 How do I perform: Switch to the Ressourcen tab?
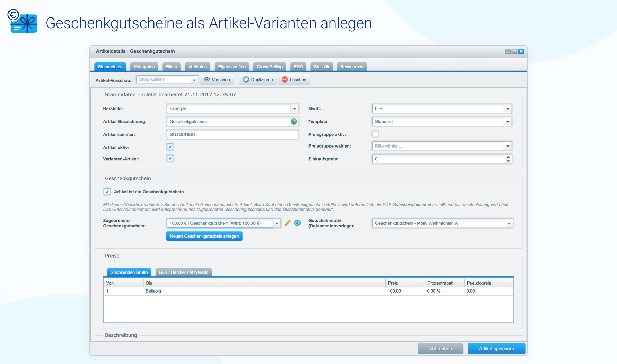(352, 67)
